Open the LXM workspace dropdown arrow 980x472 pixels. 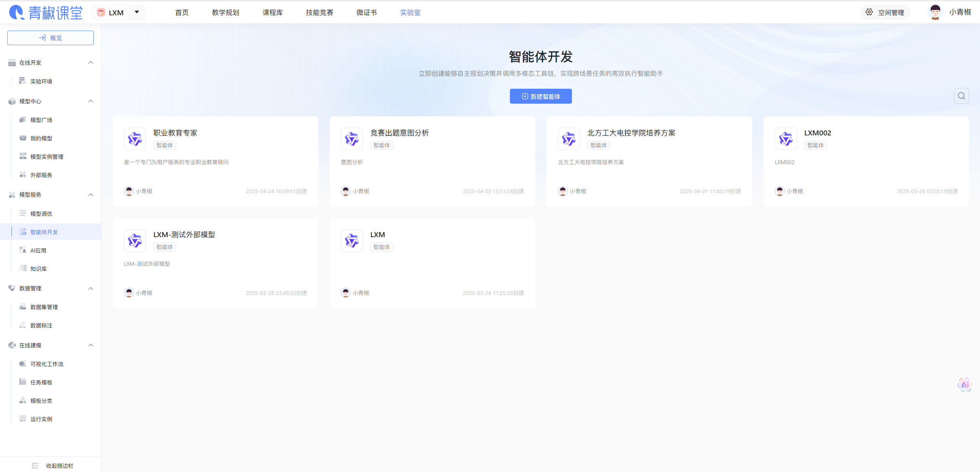pos(137,12)
